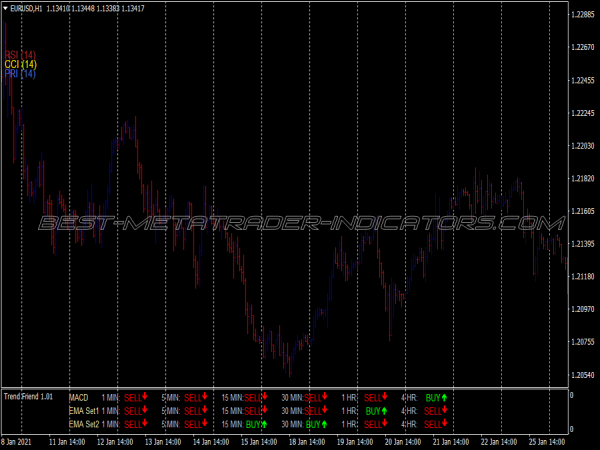This screenshot has width=600, height=450.
Task: Select the CCI (14) label
Action: [x=21, y=64]
